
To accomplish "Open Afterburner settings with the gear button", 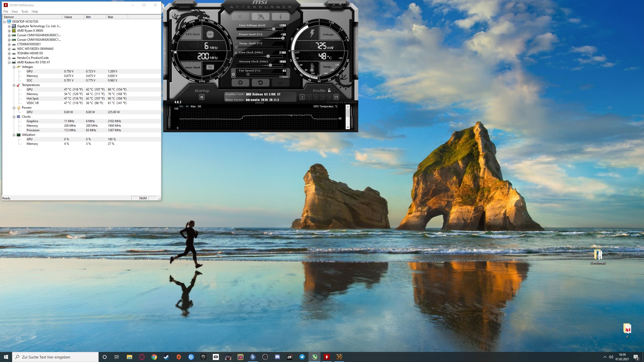I will click(240, 83).
